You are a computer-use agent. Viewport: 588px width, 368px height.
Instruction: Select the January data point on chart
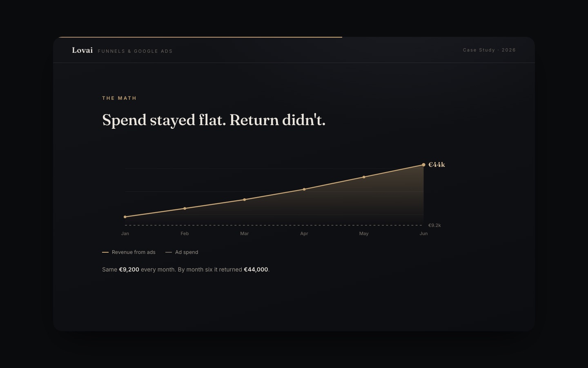pos(125,217)
